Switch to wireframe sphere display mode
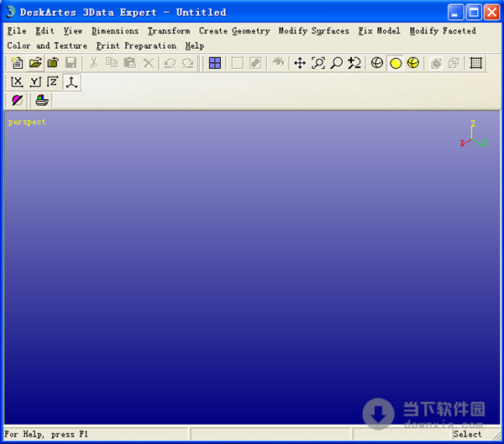The width and height of the screenshot is (504, 444). coord(377,63)
